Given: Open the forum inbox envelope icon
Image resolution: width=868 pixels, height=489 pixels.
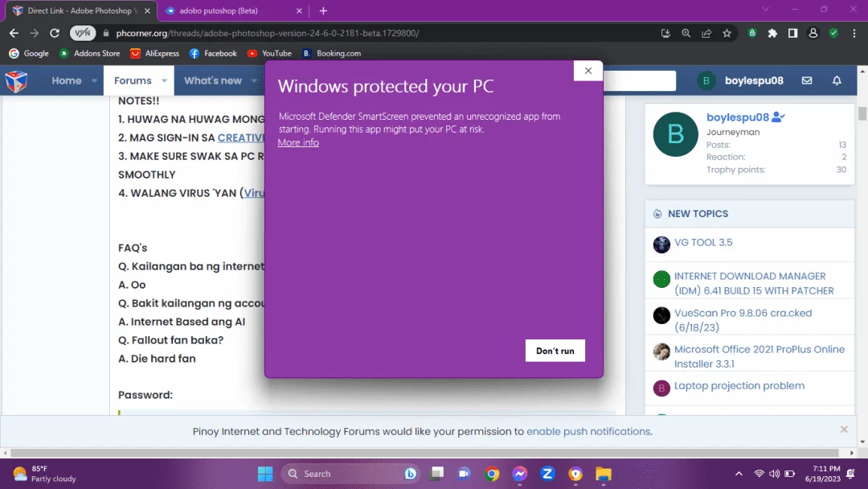Looking at the screenshot, I should point(807,80).
